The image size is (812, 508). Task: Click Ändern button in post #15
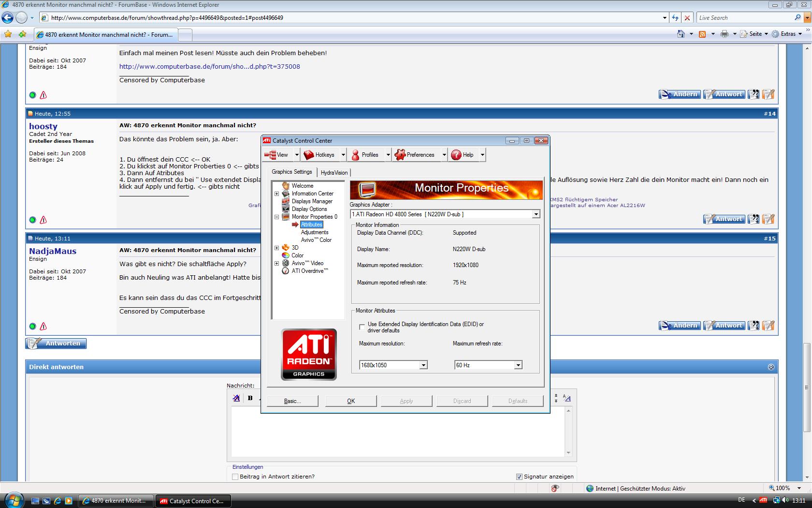coord(680,326)
